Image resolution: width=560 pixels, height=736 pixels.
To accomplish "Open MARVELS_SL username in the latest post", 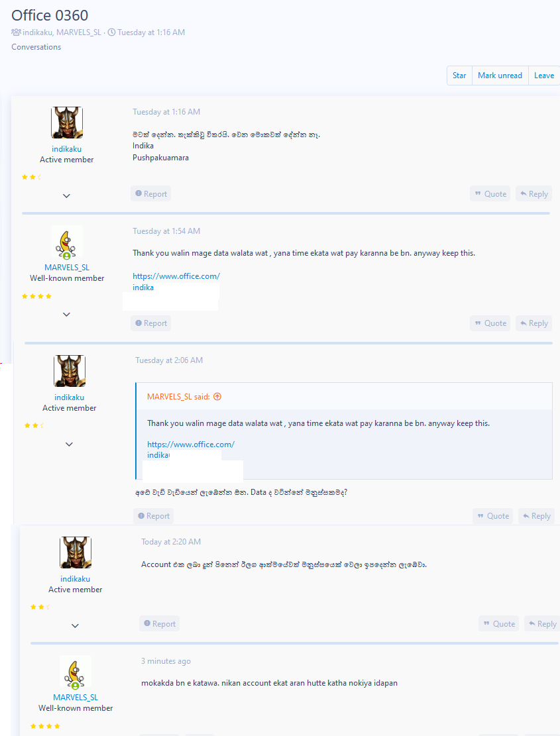I will [x=76, y=698].
